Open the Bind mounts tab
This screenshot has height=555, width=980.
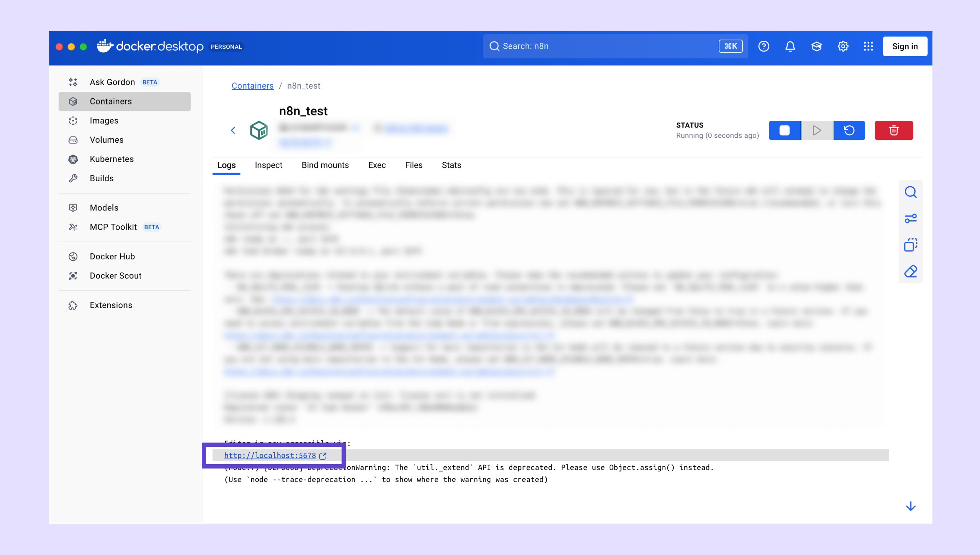[325, 165]
